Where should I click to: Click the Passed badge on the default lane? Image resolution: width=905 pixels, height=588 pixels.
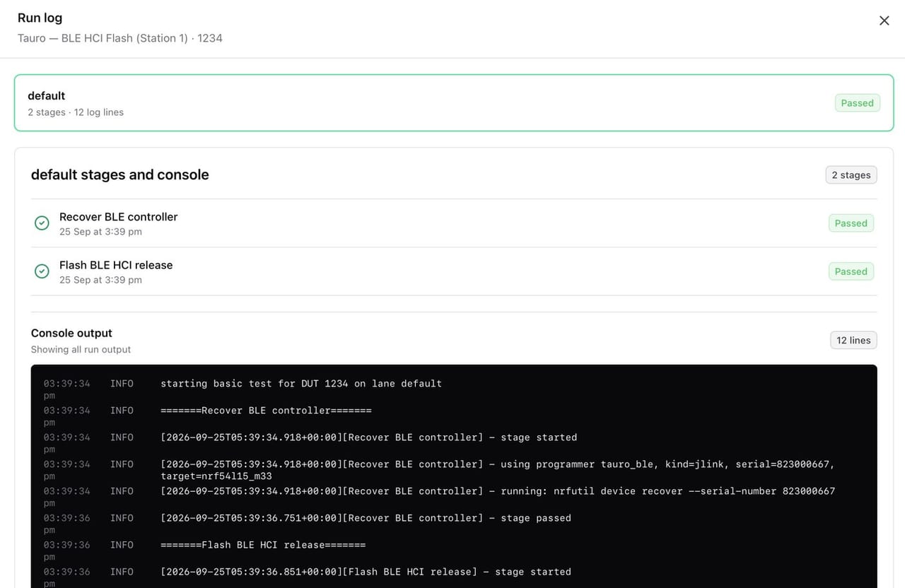(x=858, y=103)
